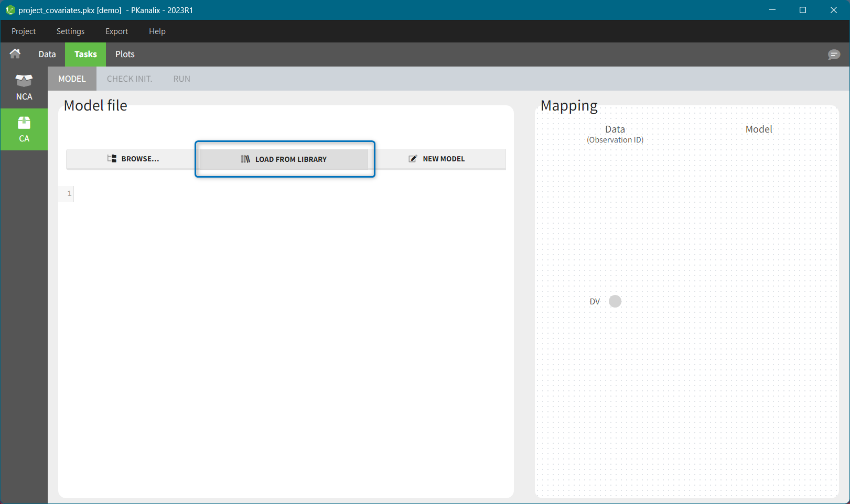The height and width of the screenshot is (504, 850).
Task: Select the Tasks tab
Action: coord(85,54)
